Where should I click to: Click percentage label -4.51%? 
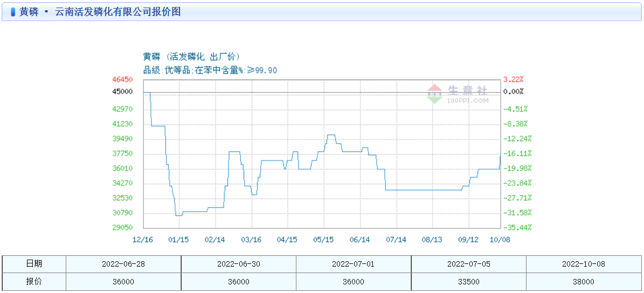coord(515,109)
